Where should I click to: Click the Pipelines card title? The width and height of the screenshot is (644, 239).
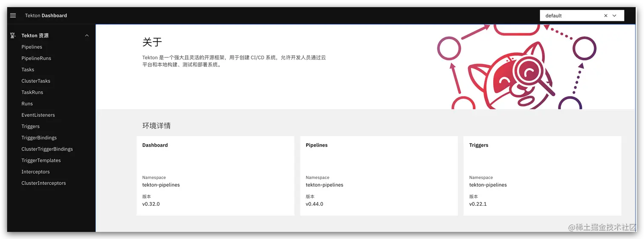(317, 145)
